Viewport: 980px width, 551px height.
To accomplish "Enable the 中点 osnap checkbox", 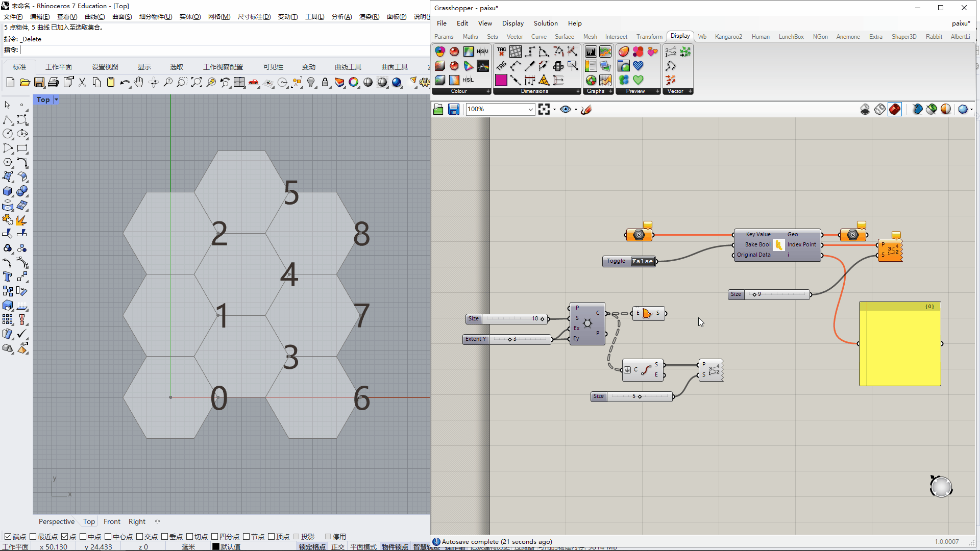I will 83,536.
